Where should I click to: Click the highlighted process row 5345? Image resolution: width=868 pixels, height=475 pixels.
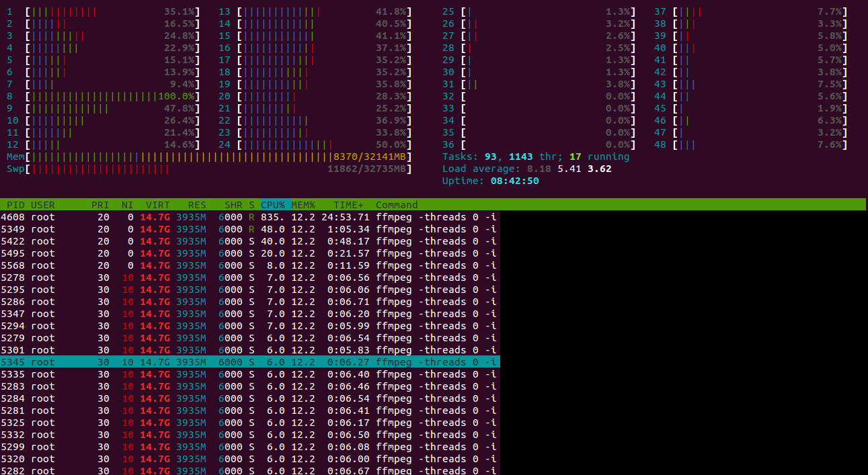tap(249, 362)
